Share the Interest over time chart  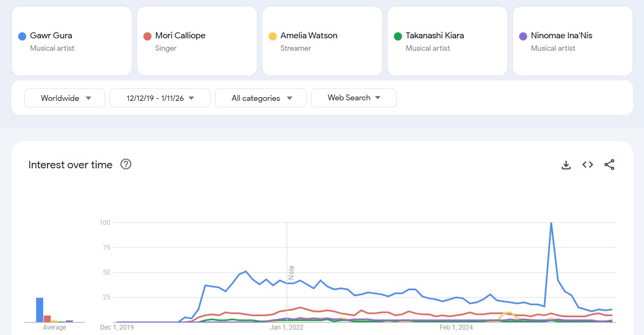609,165
